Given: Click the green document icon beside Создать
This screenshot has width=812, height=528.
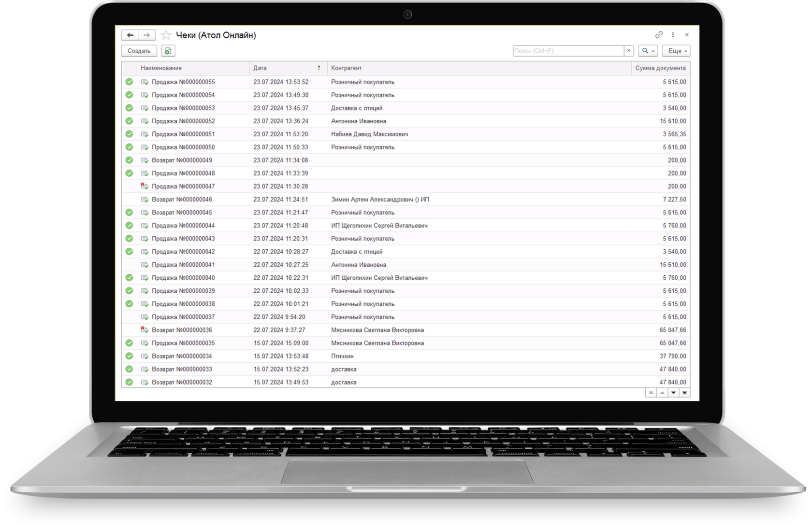Looking at the screenshot, I should click(168, 51).
